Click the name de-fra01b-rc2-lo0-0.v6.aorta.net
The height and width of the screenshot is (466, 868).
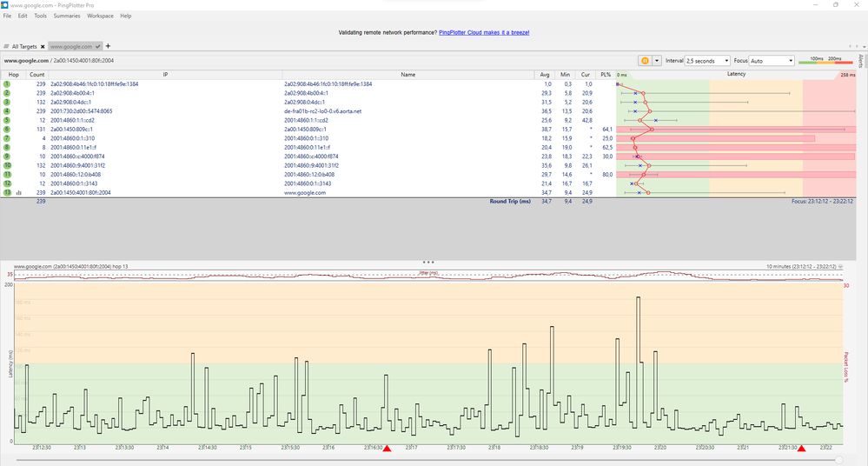coord(322,111)
